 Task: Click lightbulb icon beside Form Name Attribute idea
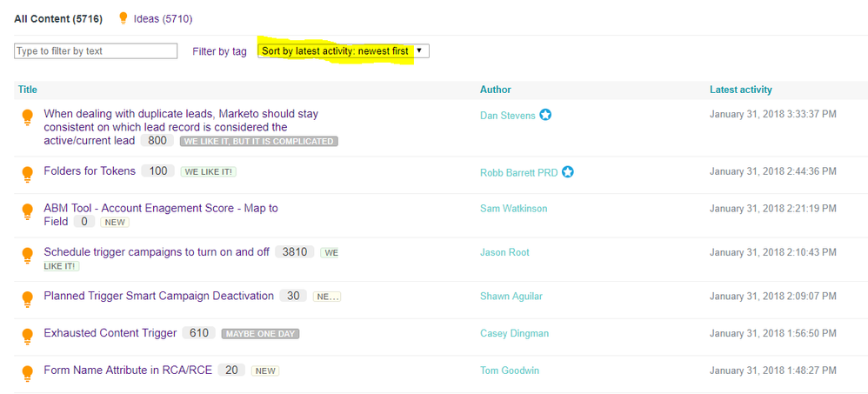(27, 373)
